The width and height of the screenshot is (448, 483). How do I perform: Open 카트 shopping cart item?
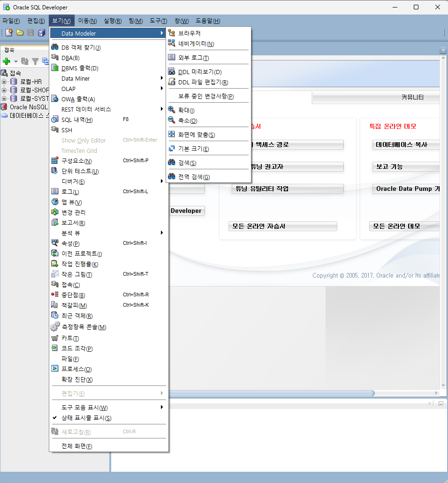tap(109, 338)
